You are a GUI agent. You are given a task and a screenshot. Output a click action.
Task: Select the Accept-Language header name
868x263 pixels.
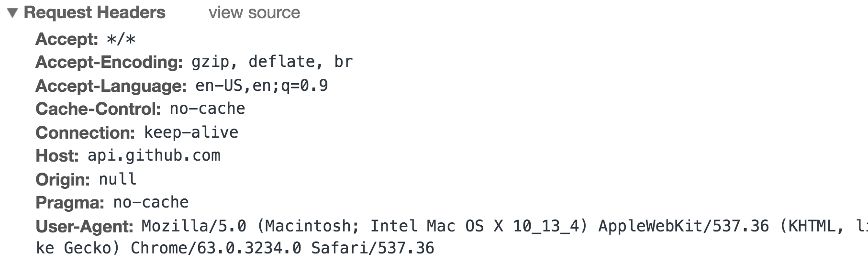click(x=111, y=86)
